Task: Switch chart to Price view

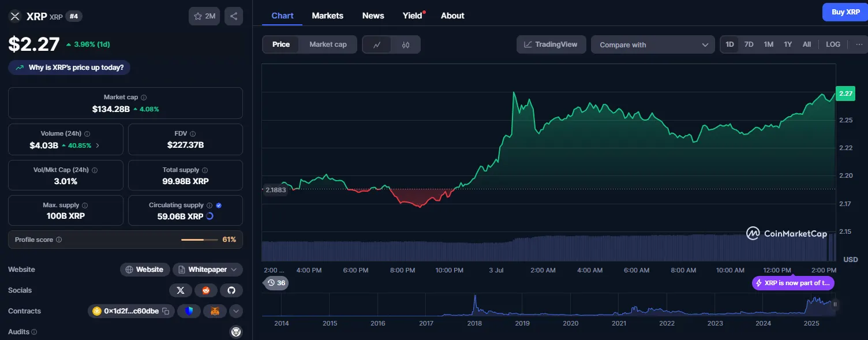Action: (x=281, y=44)
